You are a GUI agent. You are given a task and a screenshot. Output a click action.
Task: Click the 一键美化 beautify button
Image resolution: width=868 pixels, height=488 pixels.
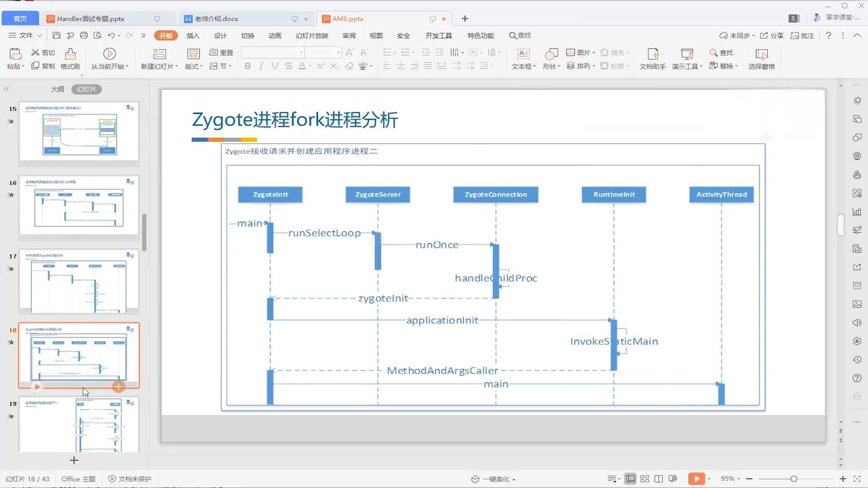tap(493, 479)
